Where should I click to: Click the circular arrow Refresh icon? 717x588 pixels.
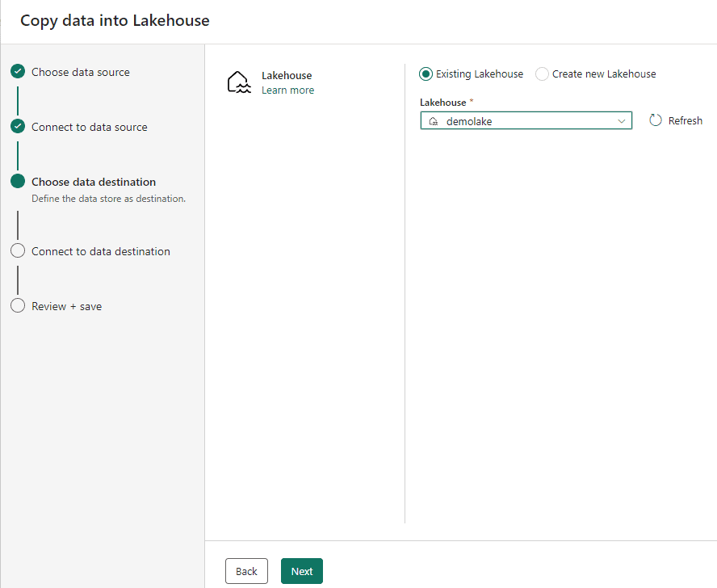(x=656, y=120)
